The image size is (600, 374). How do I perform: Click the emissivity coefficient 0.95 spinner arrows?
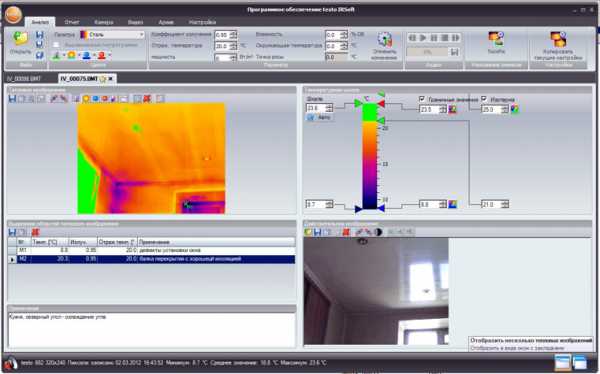pos(233,35)
